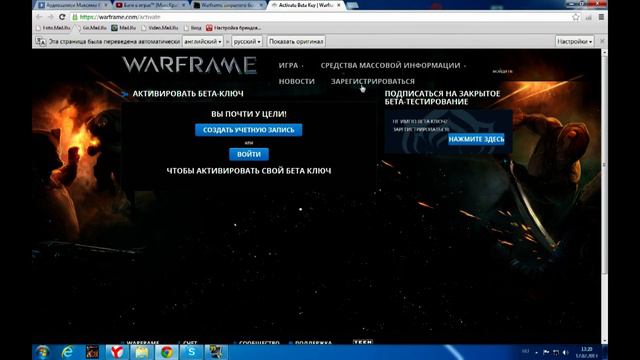Open the source language dropdown 'английский'

[202, 41]
